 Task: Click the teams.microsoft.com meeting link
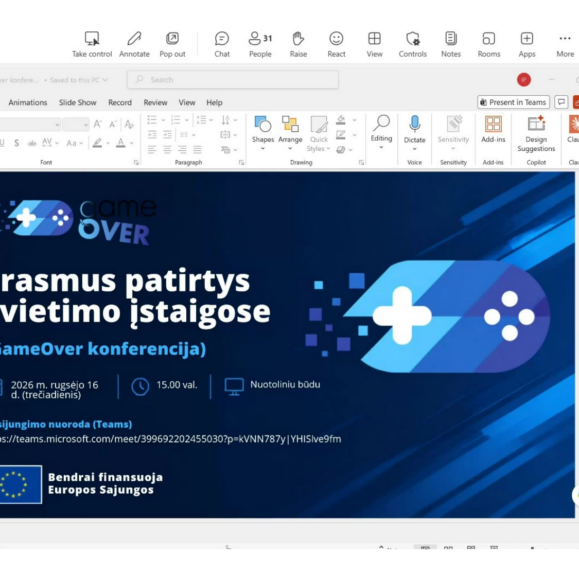[x=171, y=439]
